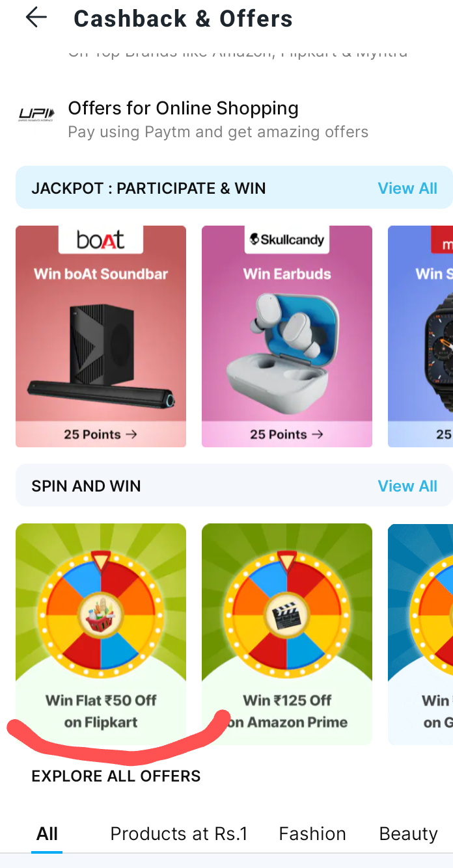Tap the grocery basket spin wheel
This screenshot has height=868, width=453.
[x=101, y=616]
